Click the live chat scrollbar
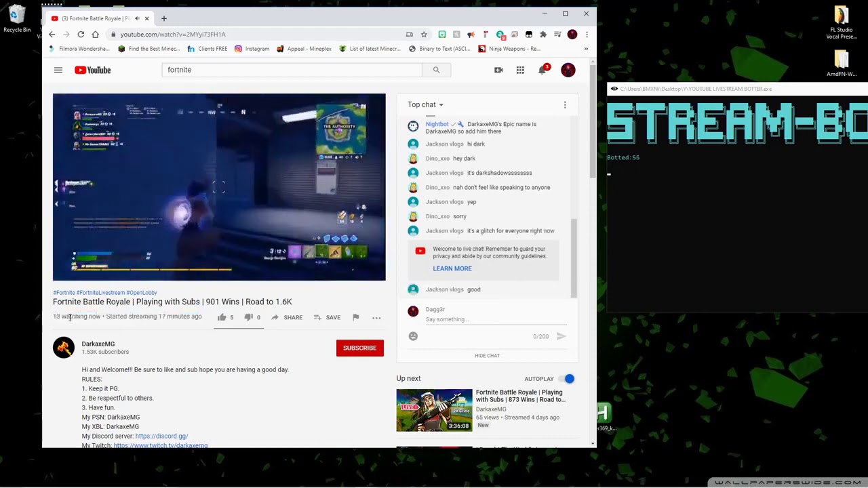Viewport: 868px width, 488px height. point(574,258)
